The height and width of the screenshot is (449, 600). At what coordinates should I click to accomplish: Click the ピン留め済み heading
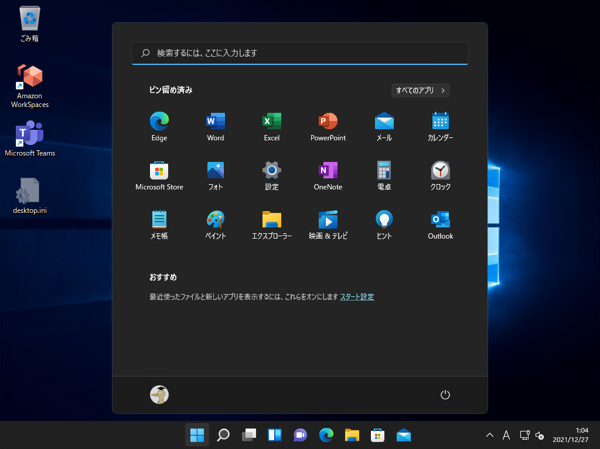tap(171, 90)
